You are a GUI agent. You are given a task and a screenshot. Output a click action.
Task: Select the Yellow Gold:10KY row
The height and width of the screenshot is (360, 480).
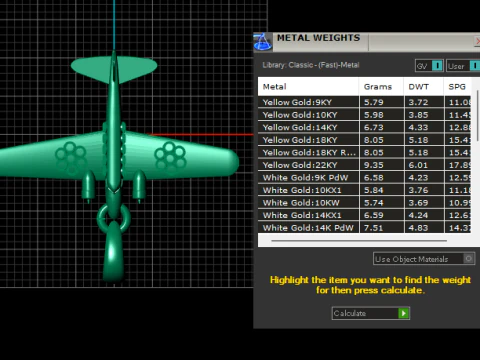364,115
